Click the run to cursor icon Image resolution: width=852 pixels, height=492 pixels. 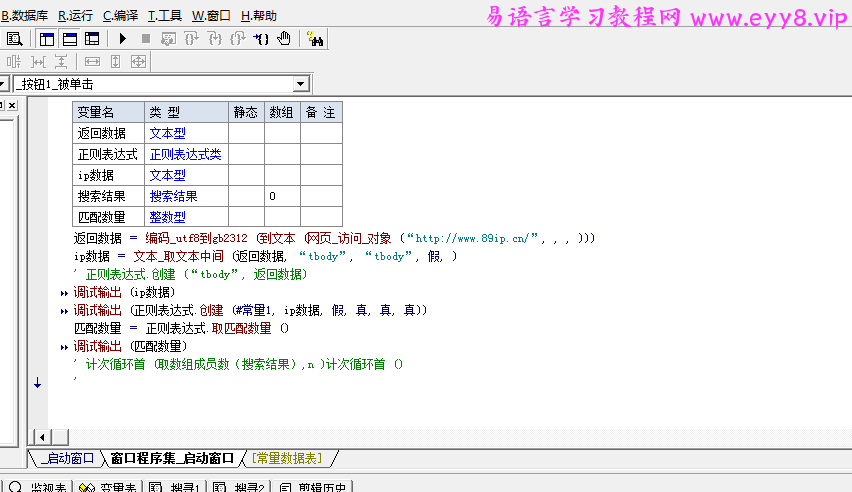pyautogui.click(x=261, y=39)
